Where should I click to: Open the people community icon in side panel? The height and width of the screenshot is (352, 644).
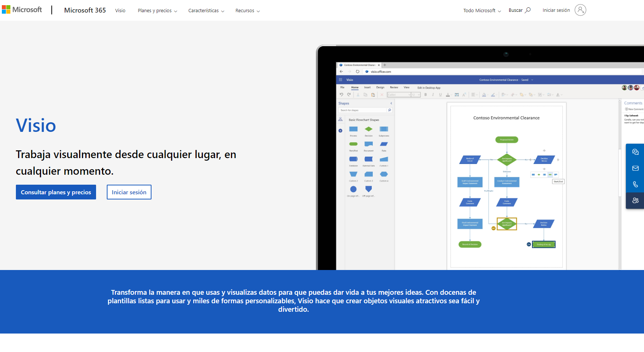[635, 201]
